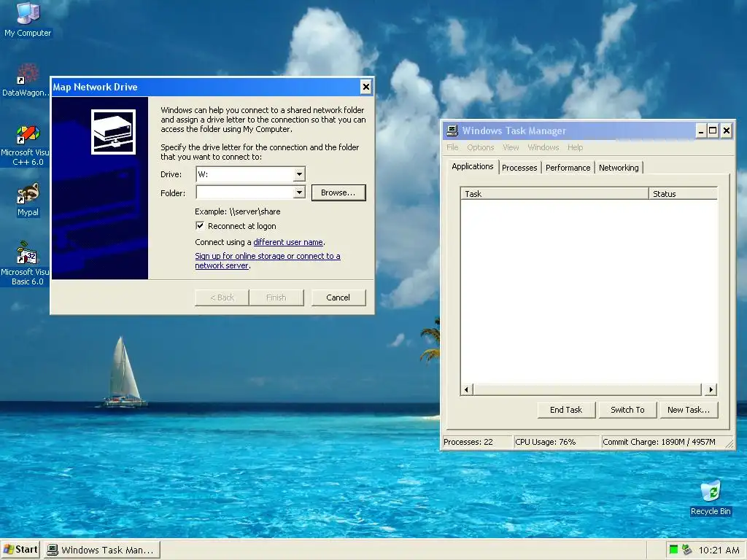Switch to the Applications tab
The height and width of the screenshot is (560, 747).
(473, 166)
